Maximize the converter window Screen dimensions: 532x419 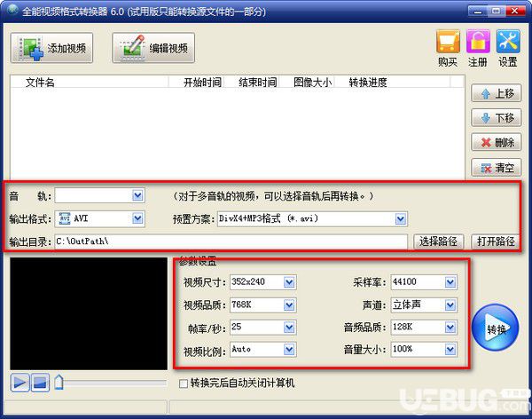[x=496, y=12]
